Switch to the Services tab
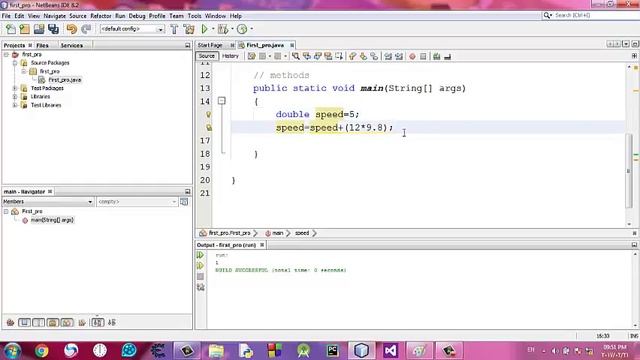The width and height of the screenshot is (640, 360). [72, 45]
